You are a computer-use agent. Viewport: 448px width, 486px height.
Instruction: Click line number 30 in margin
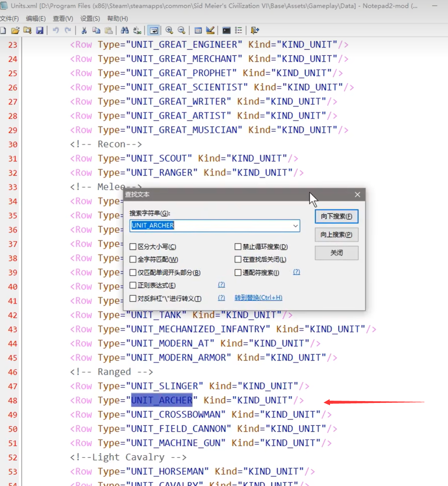pyautogui.click(x=13, y=144)
